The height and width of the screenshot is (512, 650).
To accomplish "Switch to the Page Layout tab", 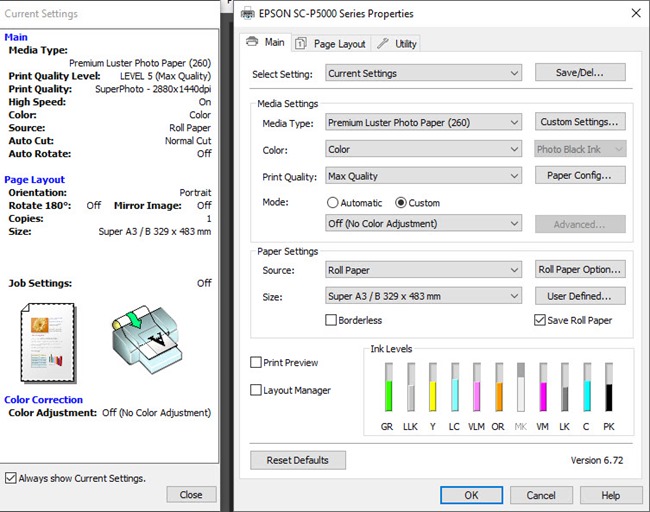I will 331,44.
